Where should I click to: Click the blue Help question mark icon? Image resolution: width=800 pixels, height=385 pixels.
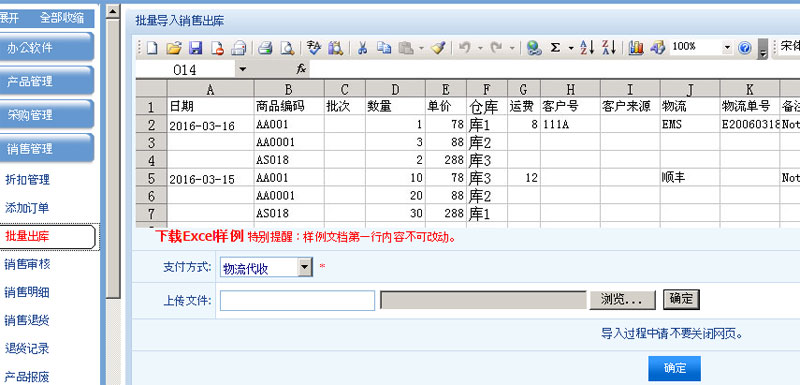coord(744,48)
